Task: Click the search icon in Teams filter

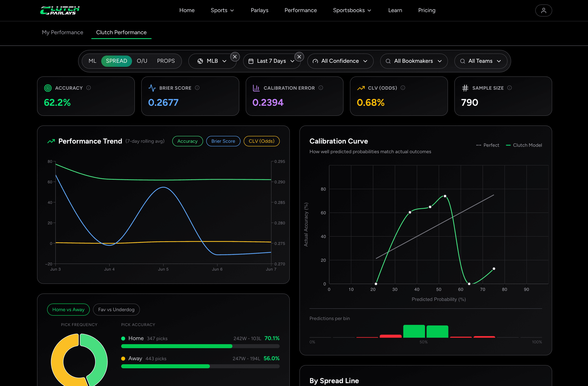Action: point(463,61)
